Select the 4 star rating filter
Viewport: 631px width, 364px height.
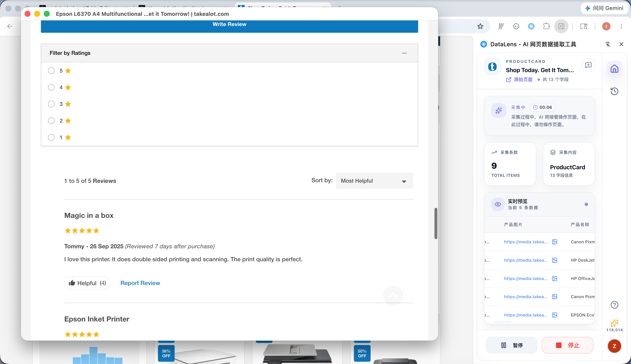point(51,87)
